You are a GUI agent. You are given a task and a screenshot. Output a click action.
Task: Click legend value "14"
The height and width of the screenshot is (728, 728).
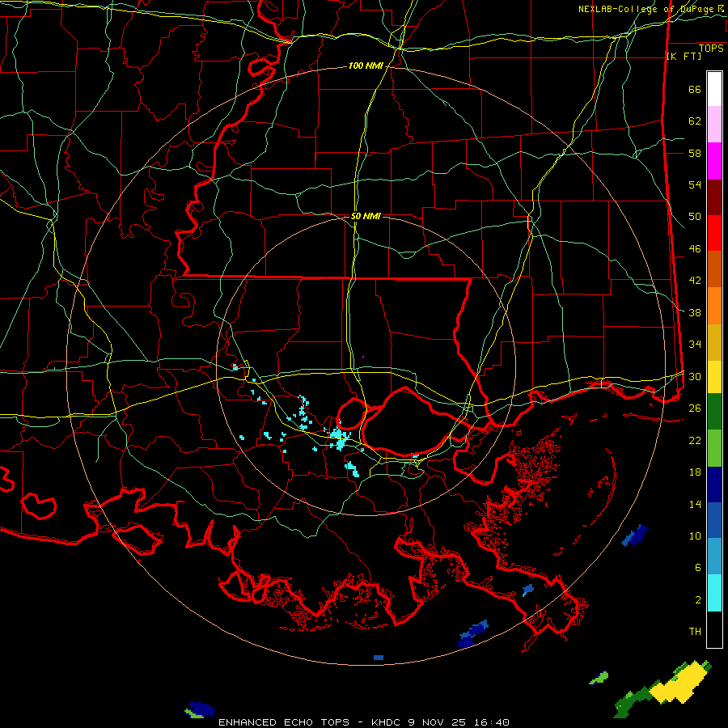point(695,504)
